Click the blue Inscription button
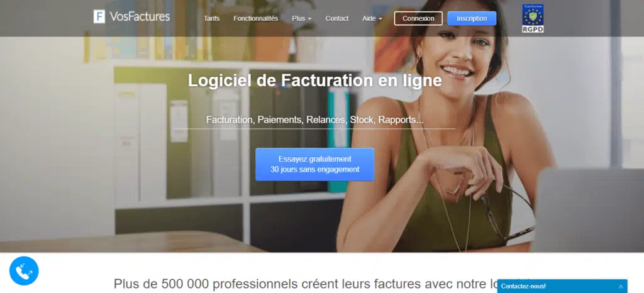644x293 pixels. [472, 18]
